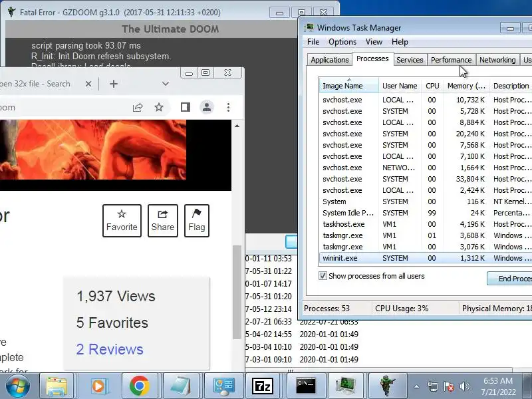Click file date '2020-01-01 01:49' last row
This screenshot has width=532, height=399.
click(x=329, y=359)
